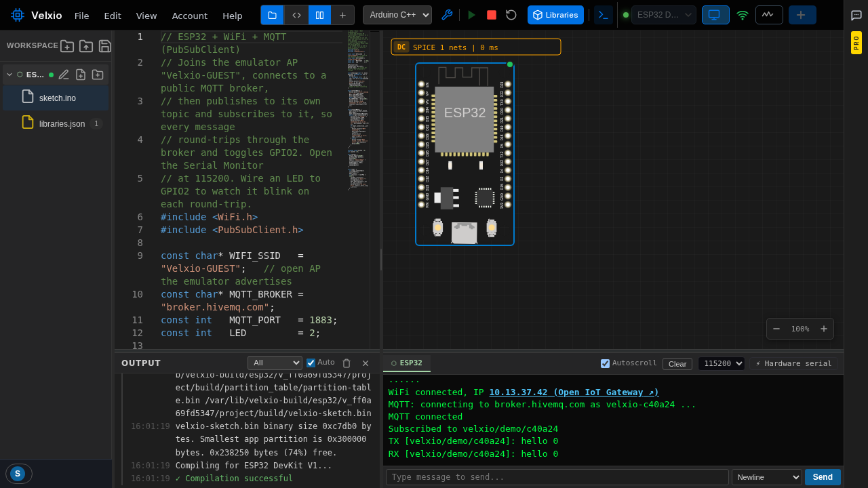The image size is (868, 488).
Task: Collapse the ESP project tree chevron
Action: point(9,75)
